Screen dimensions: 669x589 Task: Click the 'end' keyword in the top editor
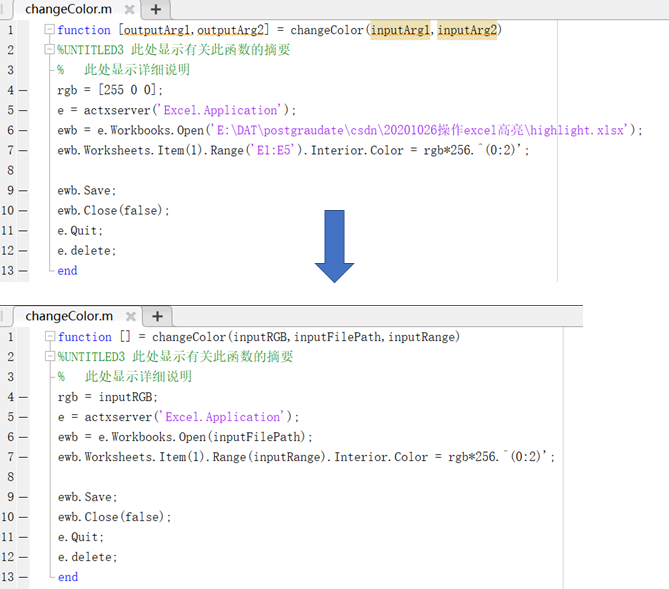(67, 271)
